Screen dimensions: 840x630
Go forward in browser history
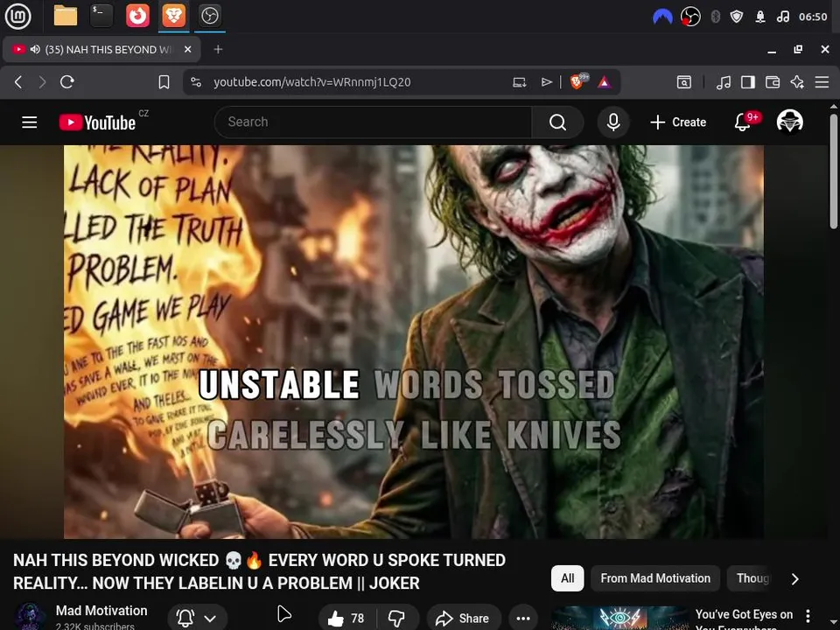tap(42, 82)
